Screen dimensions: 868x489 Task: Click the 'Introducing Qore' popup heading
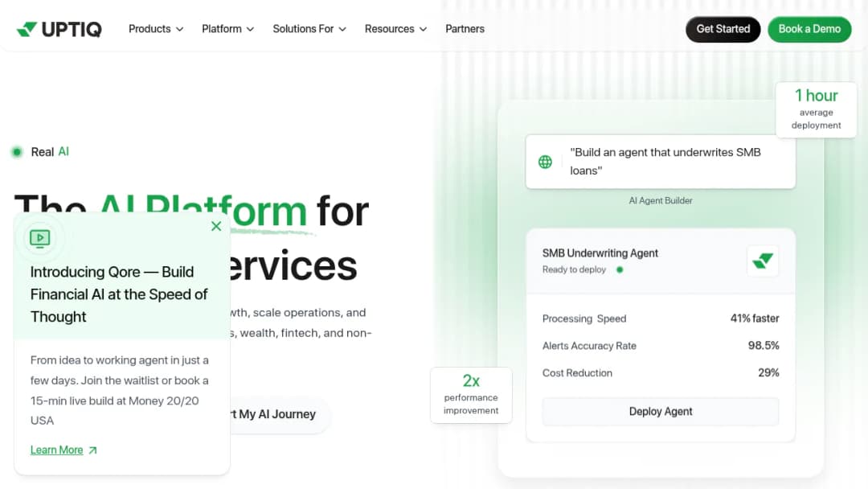click(x=118, y=294)
